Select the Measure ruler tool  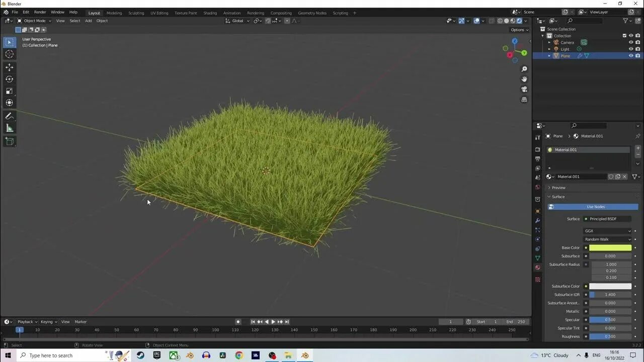pyautogui.click(x=9, y=128)
